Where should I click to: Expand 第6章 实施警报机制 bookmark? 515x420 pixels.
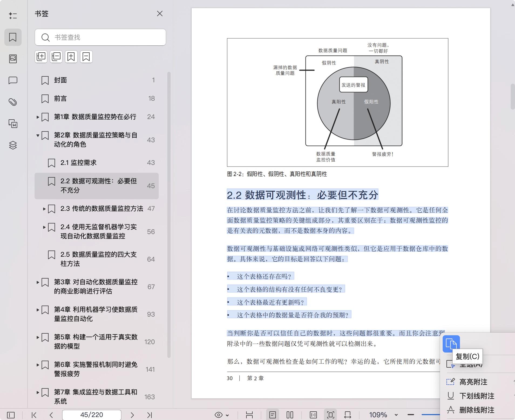click(x=38, y=365)
